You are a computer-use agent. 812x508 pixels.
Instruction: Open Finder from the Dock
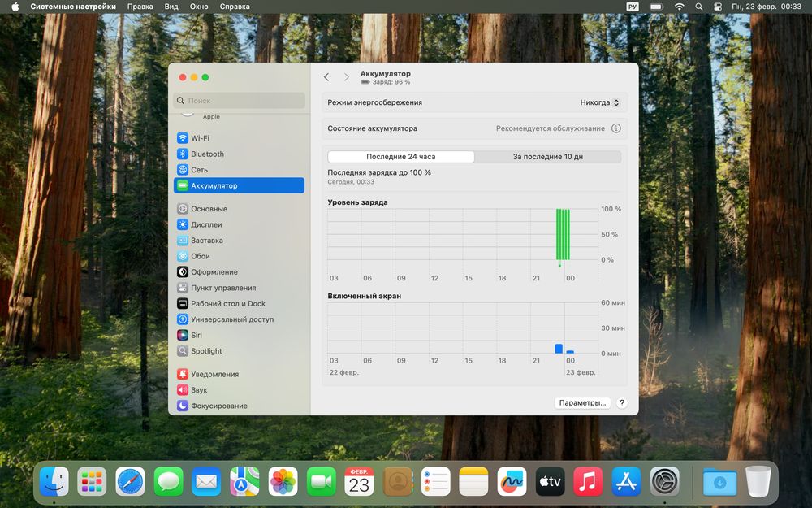(x=54, y=481)
